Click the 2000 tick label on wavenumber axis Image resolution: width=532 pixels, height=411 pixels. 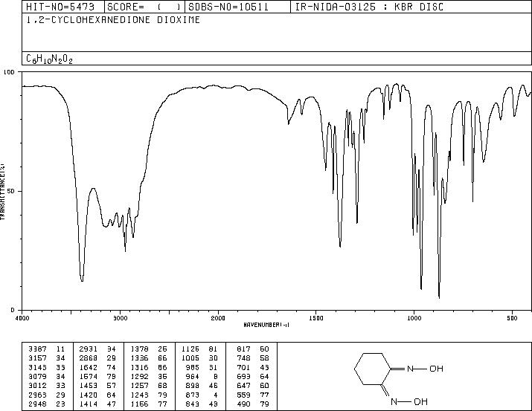coord(218,318)
